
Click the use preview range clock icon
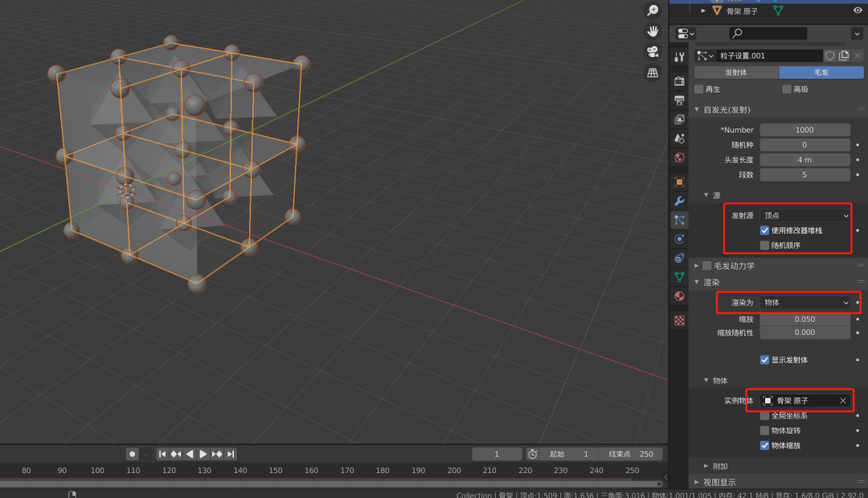tap(533, 454)
